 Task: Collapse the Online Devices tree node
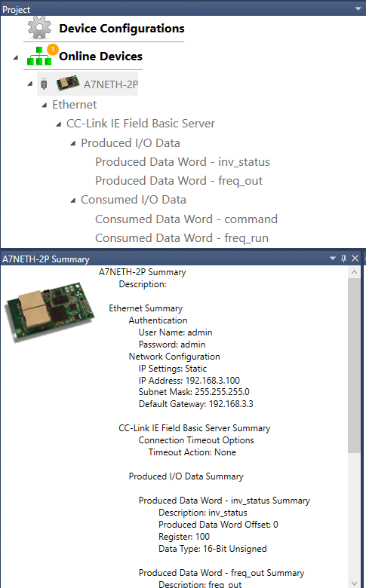16,57
